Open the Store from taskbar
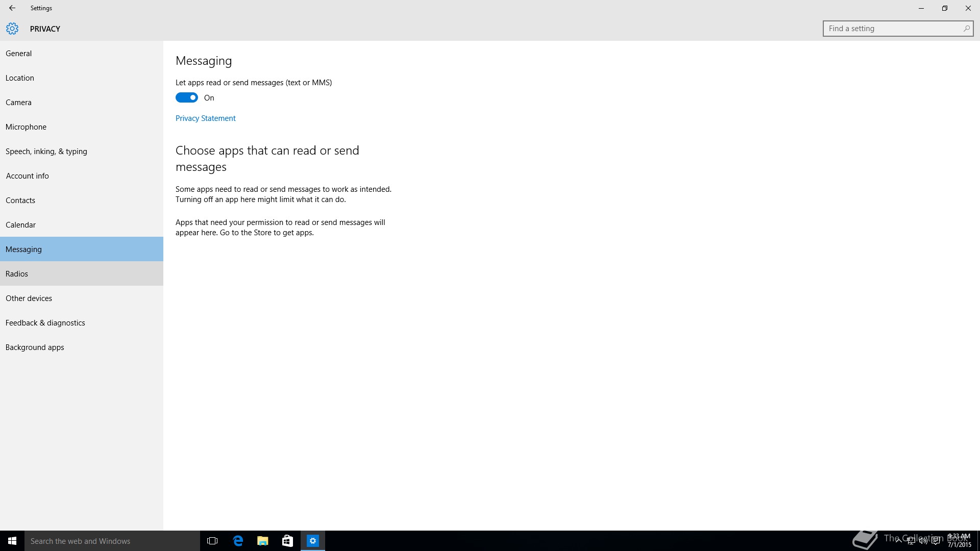The image size is (980, 551). [287, 541]
